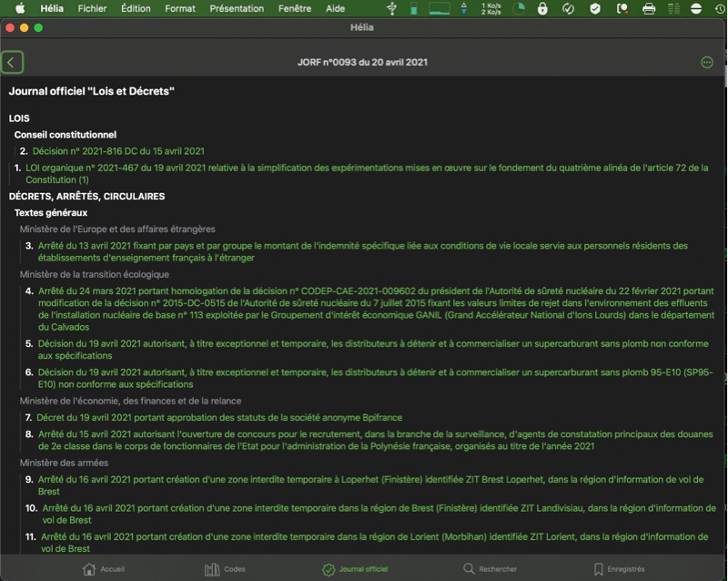
Task: Click the padlock icon in the menu bar
Action: tap(543, 9)
